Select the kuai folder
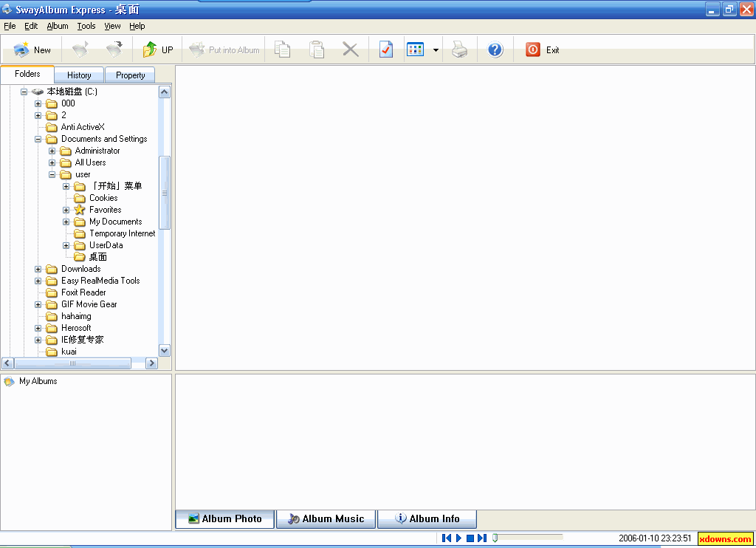 (x=69, y=352)
